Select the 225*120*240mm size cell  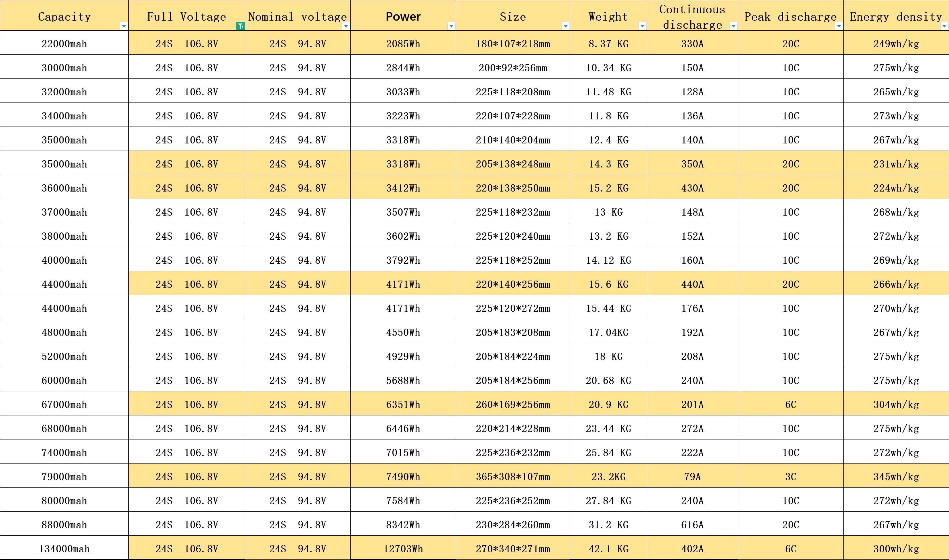(x=513, y=235)
